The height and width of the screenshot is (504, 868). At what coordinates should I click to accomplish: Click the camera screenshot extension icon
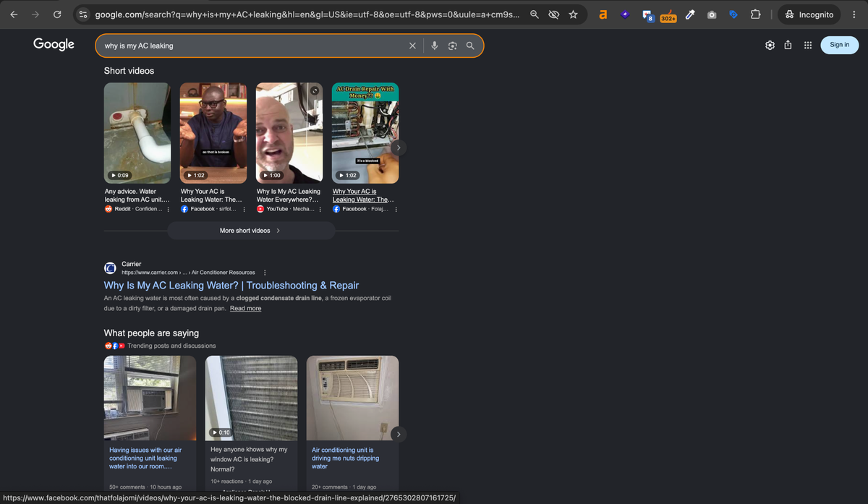(712, 14)
